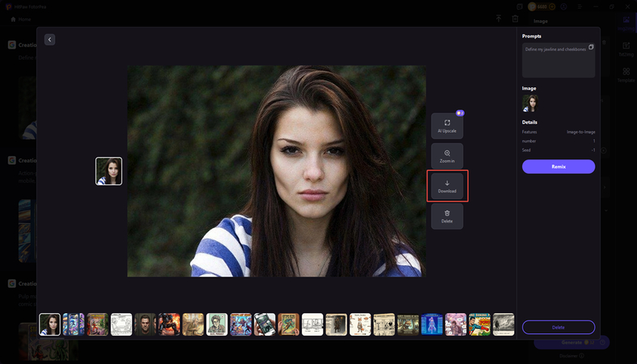Click the outlined Delete button at panel bottom

[x=558, y=327]
